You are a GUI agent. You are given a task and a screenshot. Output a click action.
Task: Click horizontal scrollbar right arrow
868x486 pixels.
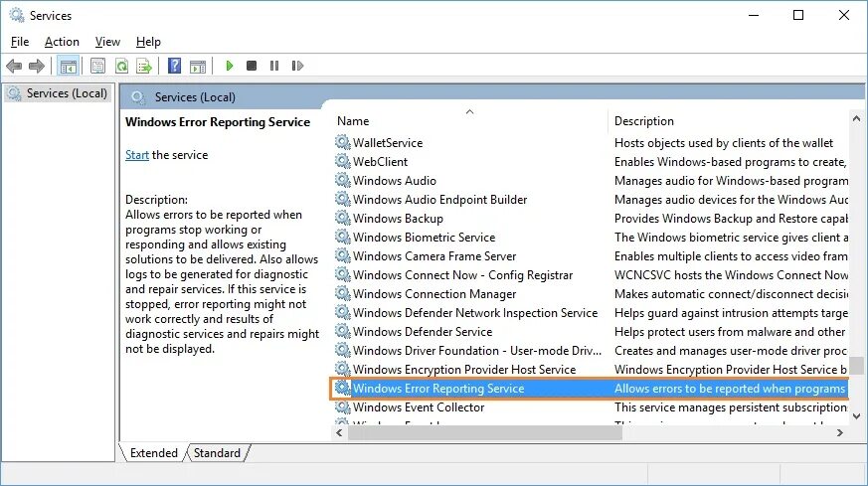pyautogui.click(x=840, y=433)
